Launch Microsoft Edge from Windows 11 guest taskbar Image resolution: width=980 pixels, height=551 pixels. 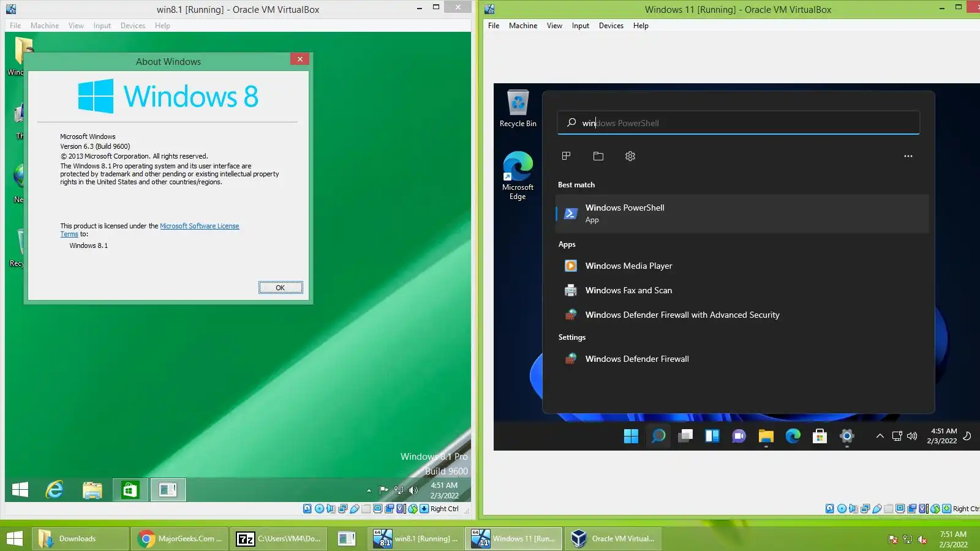click(793, 436)
